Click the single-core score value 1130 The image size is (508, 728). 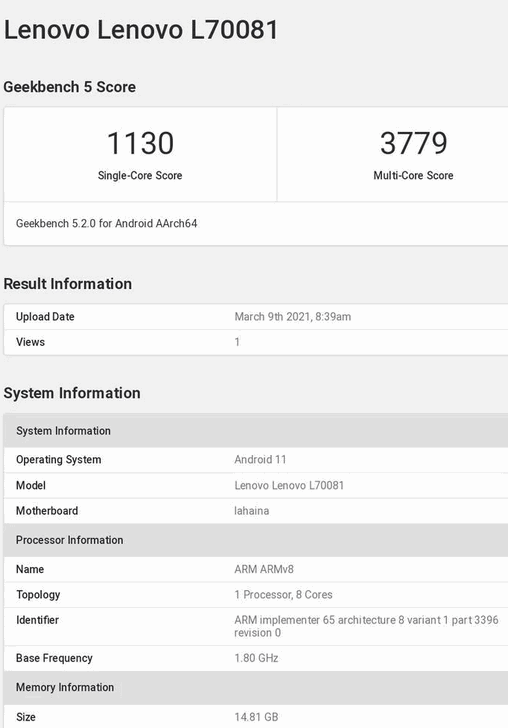[140, 143]
